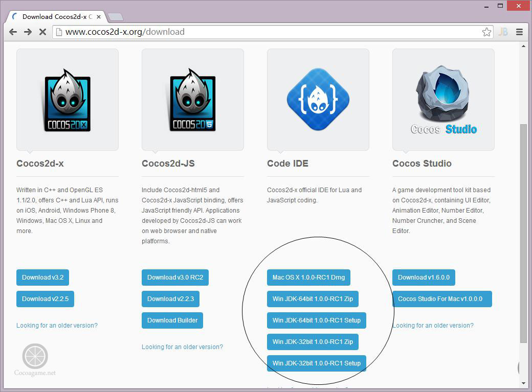Close the Download Cocos2d-x tab
The image size is (532, 392).
pyautogui.click(x=99, y=17)
